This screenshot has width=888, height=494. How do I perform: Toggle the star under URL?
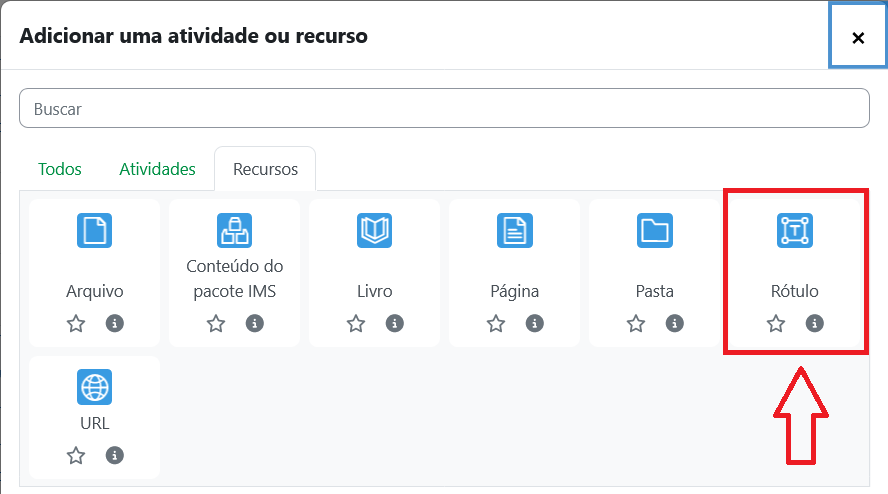76,456
